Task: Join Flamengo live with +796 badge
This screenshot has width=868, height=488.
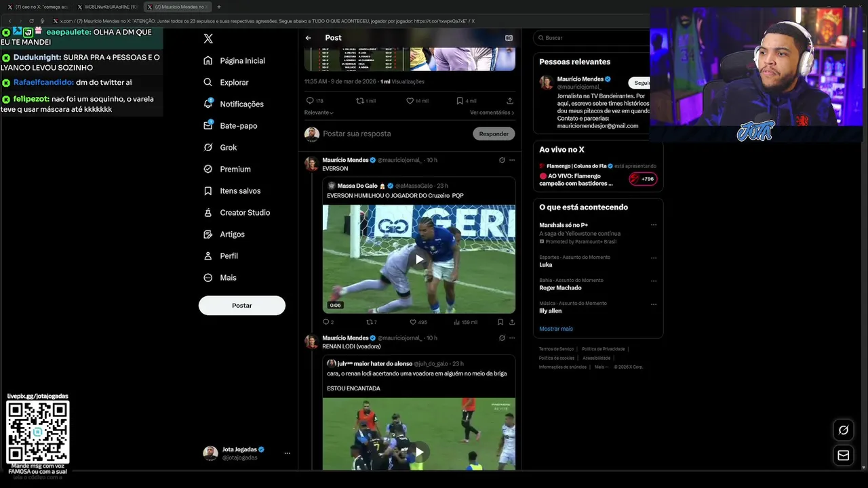Action: tap(643, 179)
